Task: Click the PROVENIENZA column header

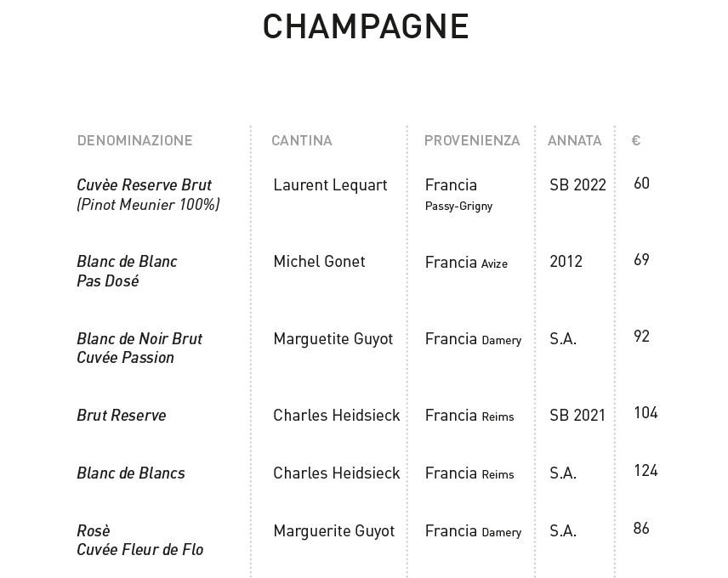Action: pos(472,140)
